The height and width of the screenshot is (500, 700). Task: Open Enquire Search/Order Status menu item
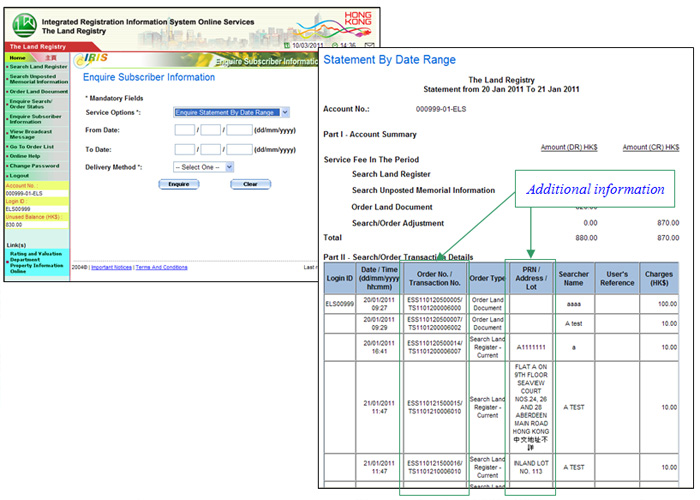coord(31,104)
